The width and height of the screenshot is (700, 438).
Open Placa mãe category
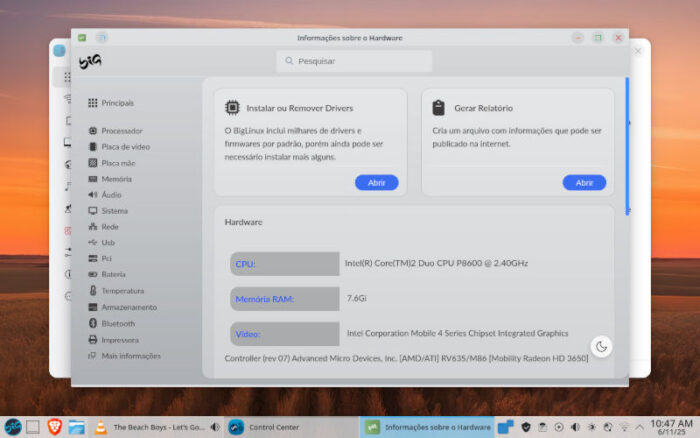112,163
